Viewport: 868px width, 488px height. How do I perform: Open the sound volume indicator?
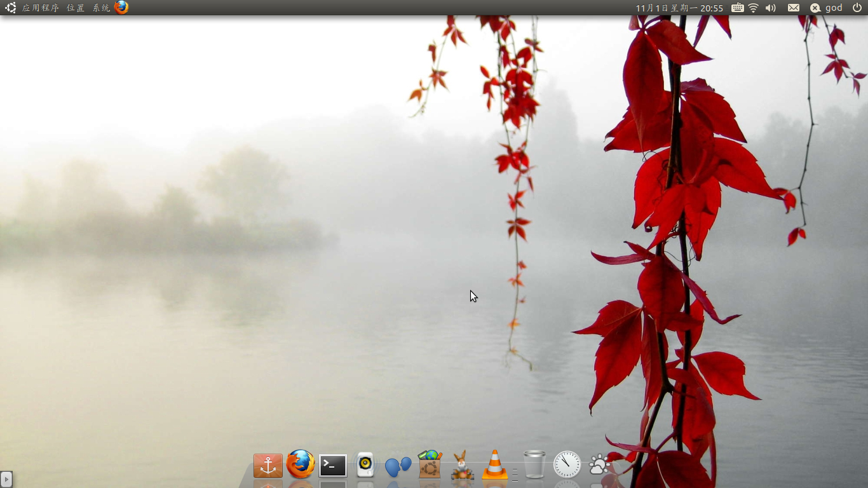771,8
